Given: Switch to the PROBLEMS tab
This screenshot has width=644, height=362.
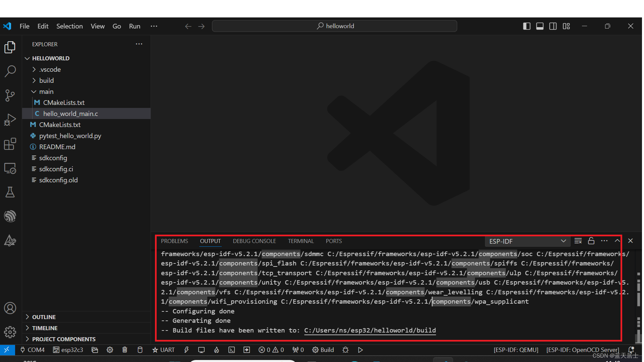Looking at the screenshot, I should point(174,241).
